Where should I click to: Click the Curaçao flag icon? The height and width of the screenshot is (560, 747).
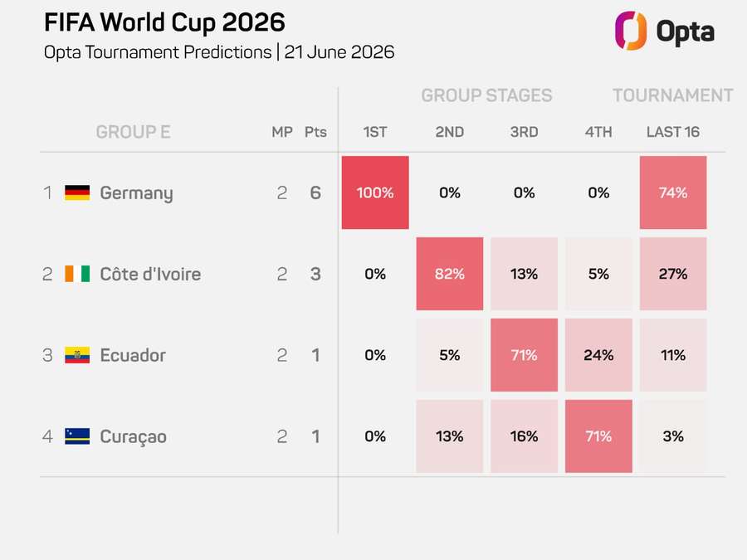tap(77, 436)
